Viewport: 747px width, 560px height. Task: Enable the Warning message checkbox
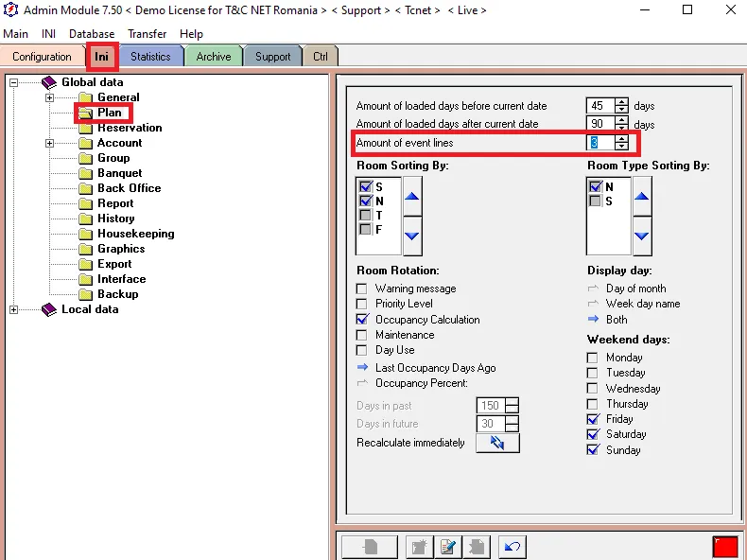click(362, 289)
